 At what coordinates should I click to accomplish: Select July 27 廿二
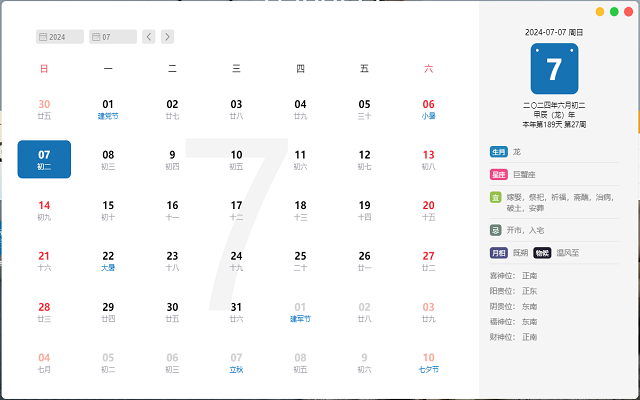[x=429, y=261]
